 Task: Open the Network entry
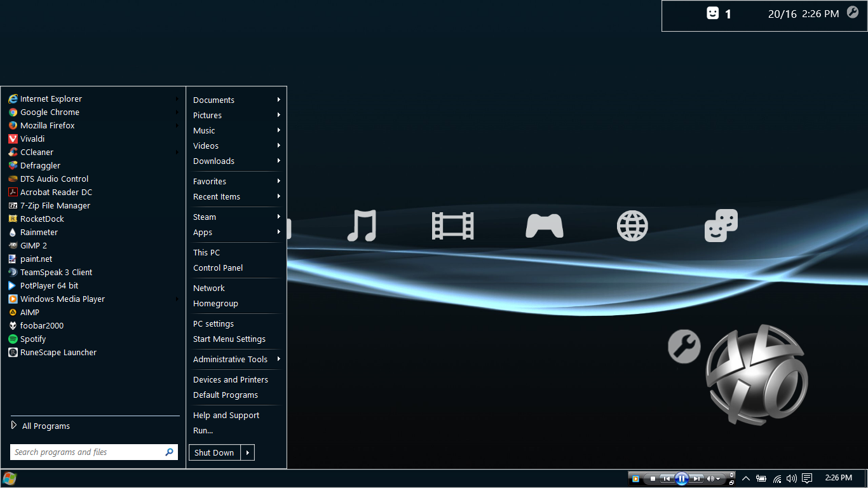point(236,288)
